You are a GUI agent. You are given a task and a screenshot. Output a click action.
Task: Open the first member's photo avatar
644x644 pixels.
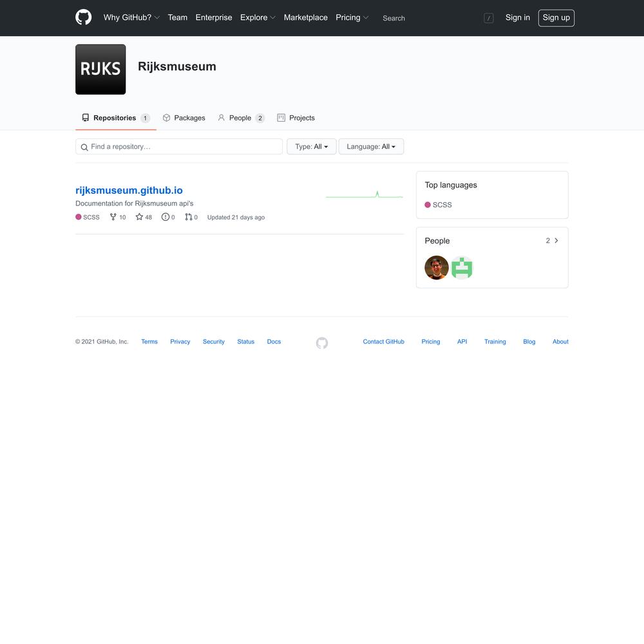[437, 268]
